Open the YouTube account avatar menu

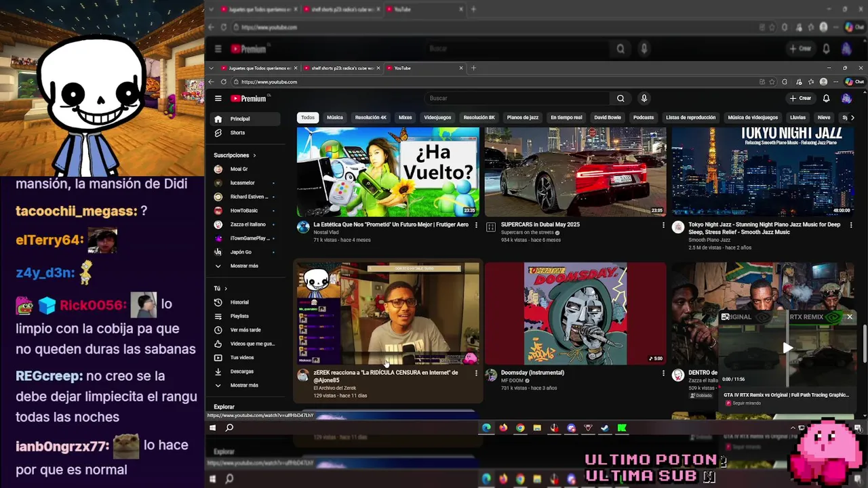[846, 98]
